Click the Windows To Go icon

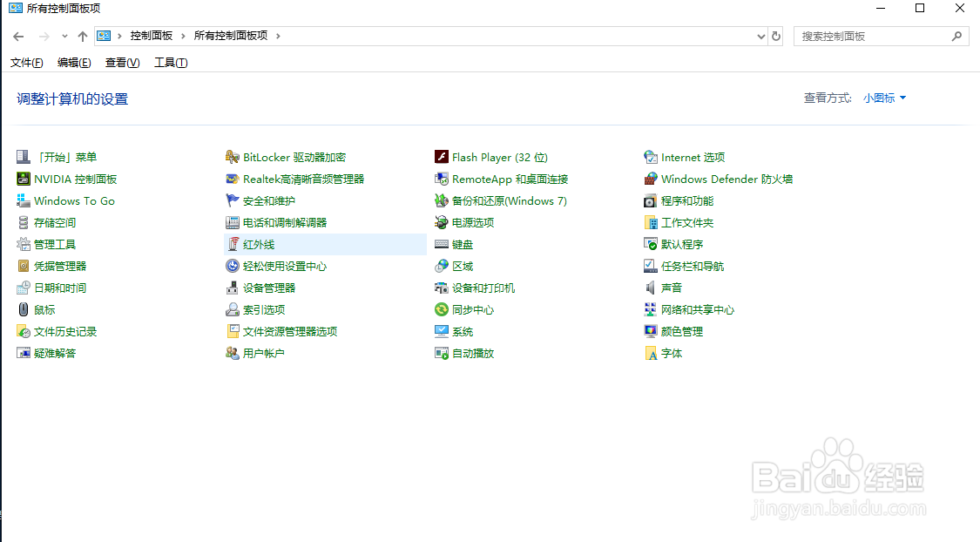click(24, 200)
